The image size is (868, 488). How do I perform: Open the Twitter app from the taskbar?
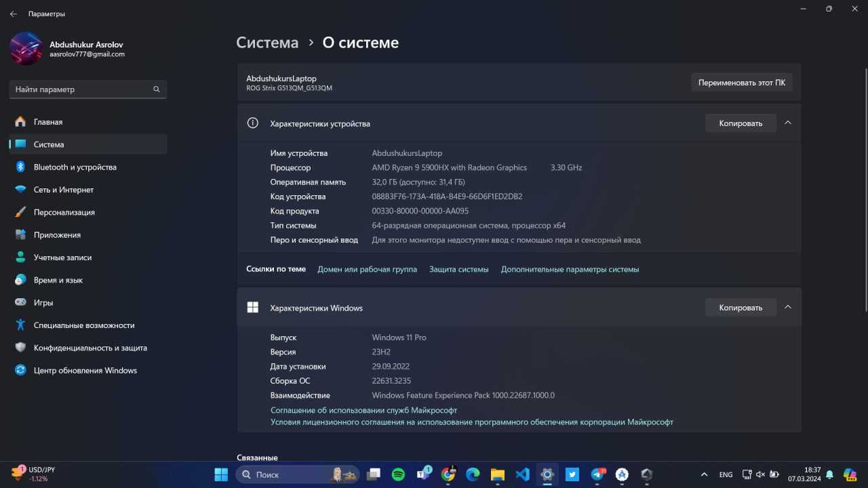(x=572, y=474)
